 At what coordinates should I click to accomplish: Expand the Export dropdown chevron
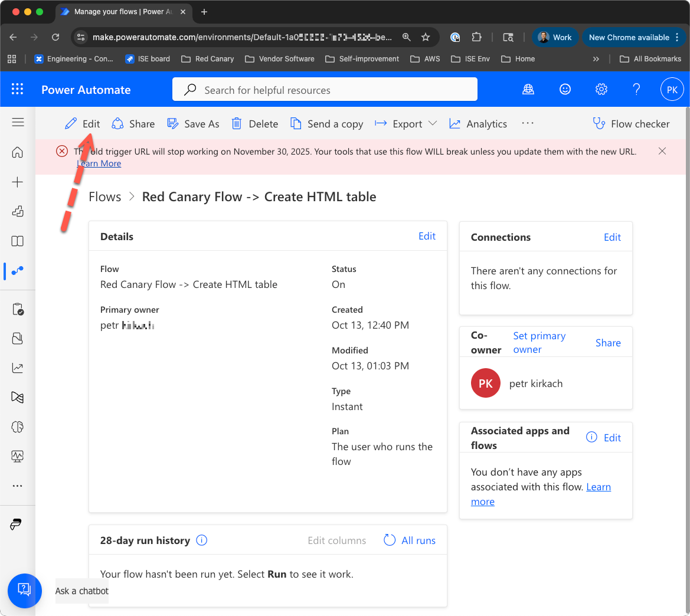(434, 123)
